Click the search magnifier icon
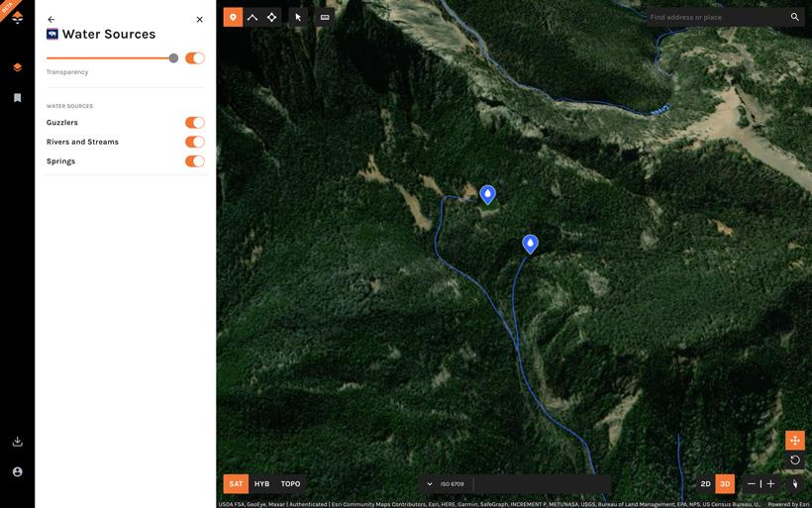The width and height of the screenshot is (812, 508). coord(795,17)
